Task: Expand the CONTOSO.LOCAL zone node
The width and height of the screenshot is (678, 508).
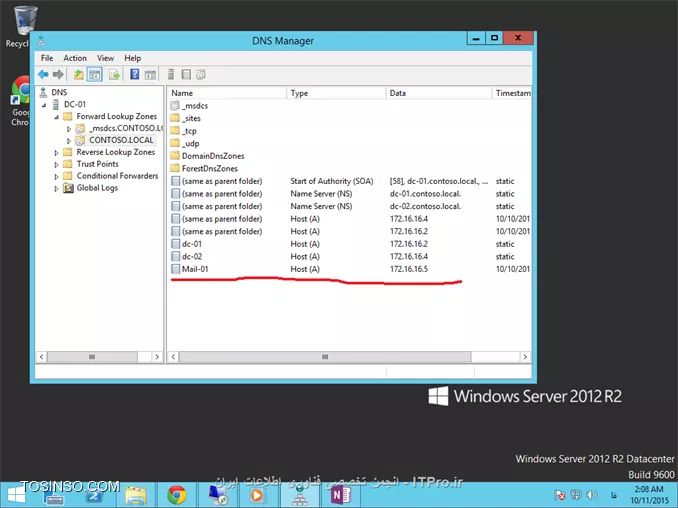Action: pos(68,141)
